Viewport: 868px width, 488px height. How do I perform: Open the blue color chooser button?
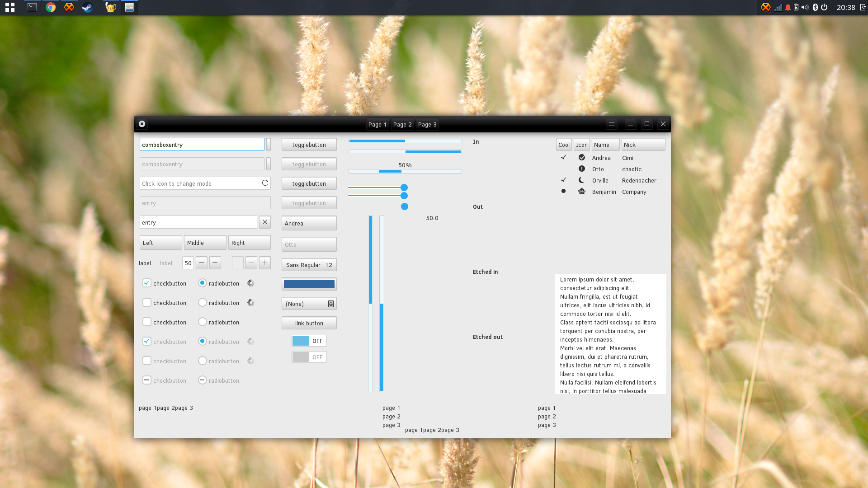point(309,284)
